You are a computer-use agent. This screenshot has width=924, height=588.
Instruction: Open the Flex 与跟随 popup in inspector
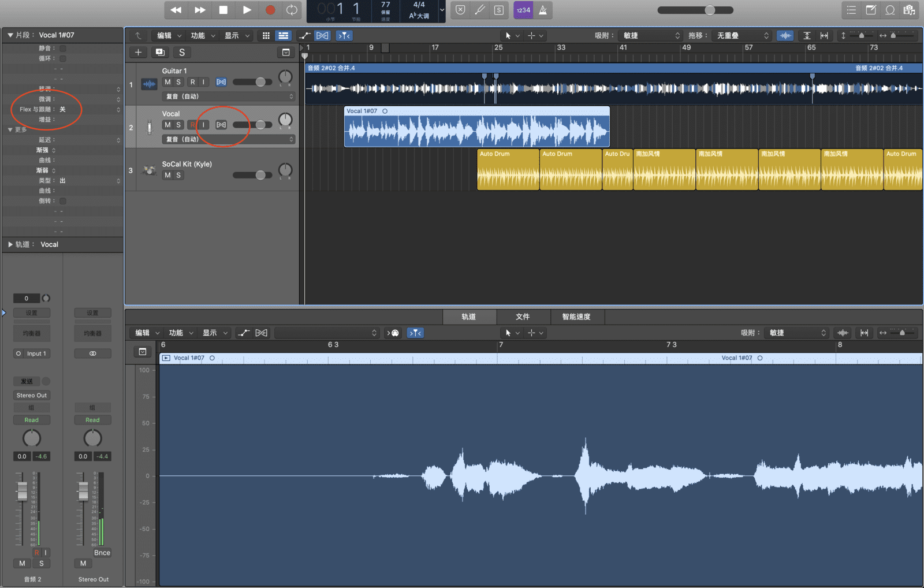[x=90, y=109]
